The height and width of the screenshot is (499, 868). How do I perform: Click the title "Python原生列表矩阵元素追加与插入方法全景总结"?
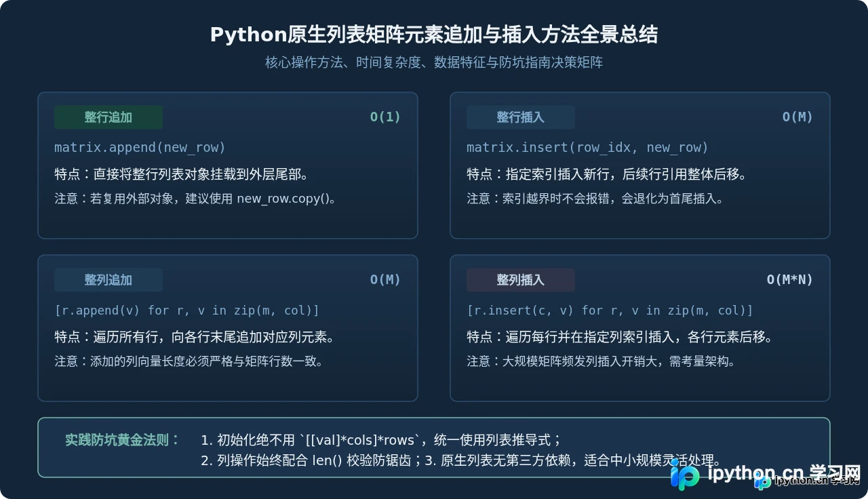[x=434, y=35]
